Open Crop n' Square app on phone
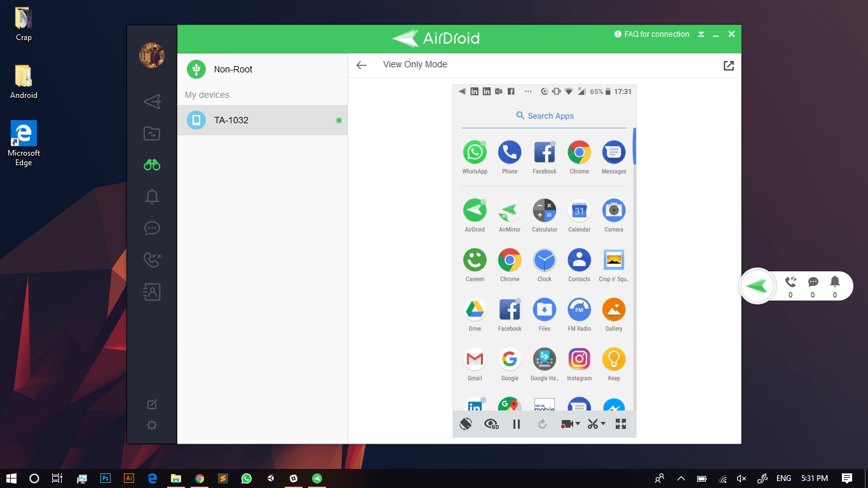The image size is (868, 488). (x=614, y=265)
